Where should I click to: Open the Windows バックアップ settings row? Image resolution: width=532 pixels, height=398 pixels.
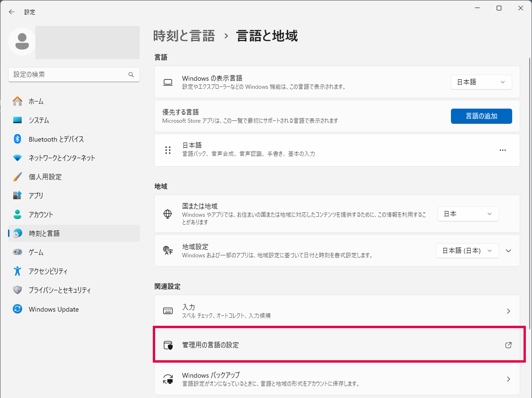click(337, 379)
